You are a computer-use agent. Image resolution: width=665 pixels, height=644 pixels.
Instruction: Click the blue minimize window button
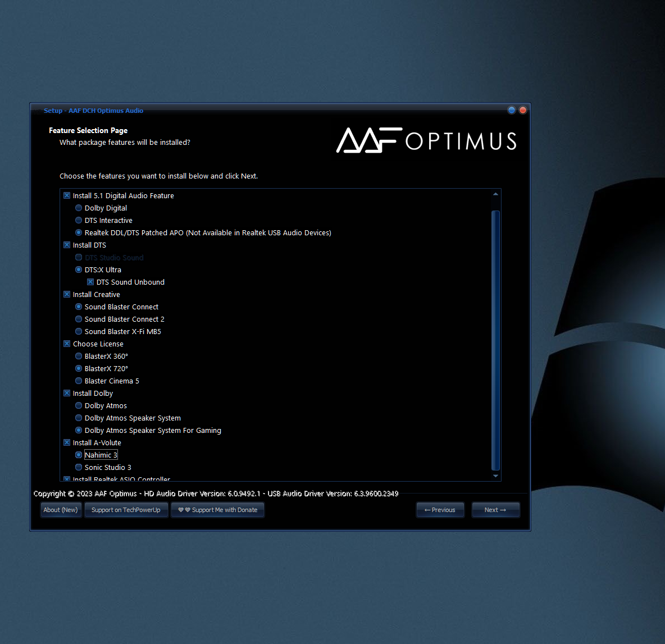click(512, 110)
